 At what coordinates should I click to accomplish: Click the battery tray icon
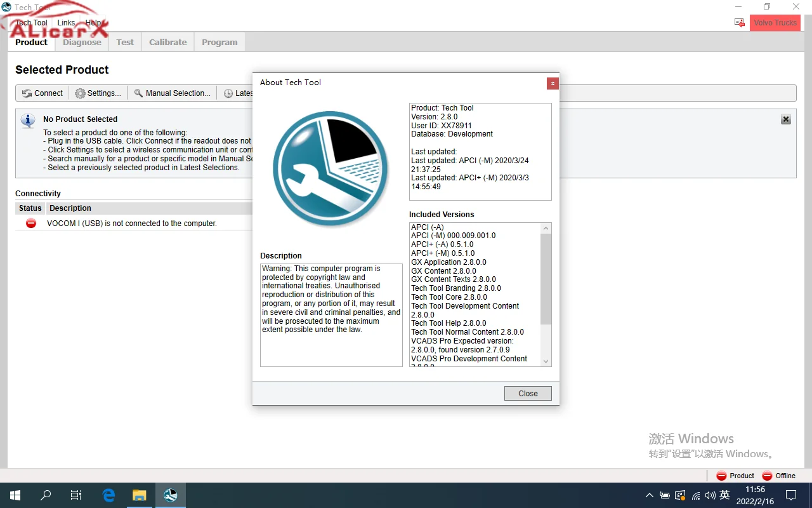pyautogui.click(x=665, y=495)
